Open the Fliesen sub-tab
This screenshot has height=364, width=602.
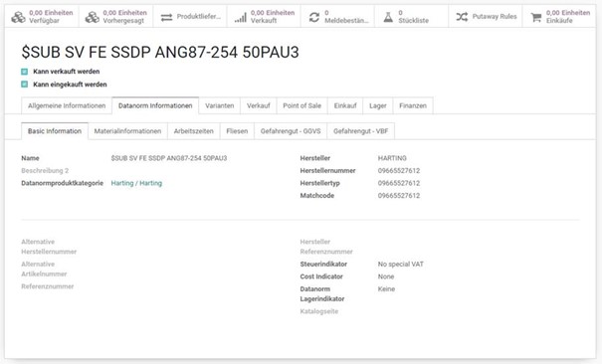pos(237,131)
